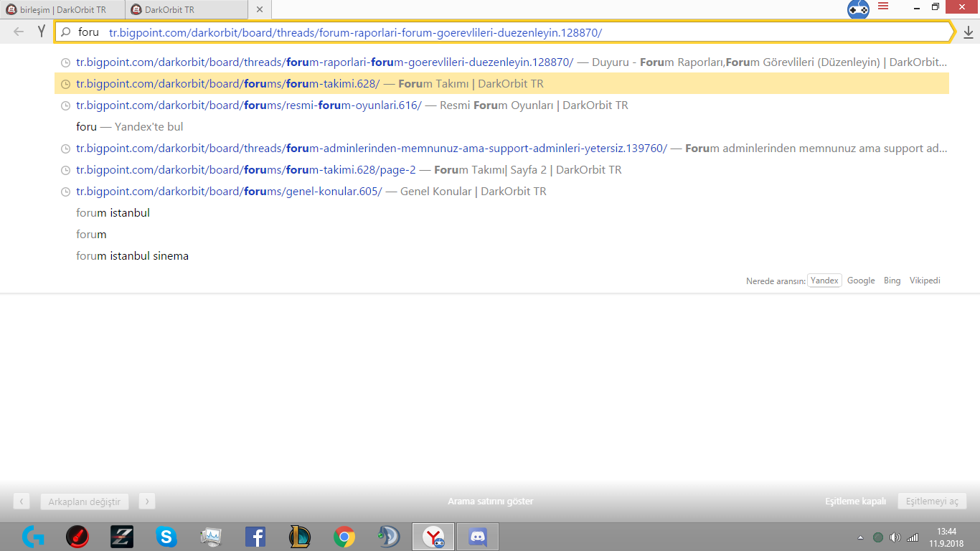Viewport: 980px width, 551px height.
Task: Open Facebook taskbar icon
Action: coord(255,537)
